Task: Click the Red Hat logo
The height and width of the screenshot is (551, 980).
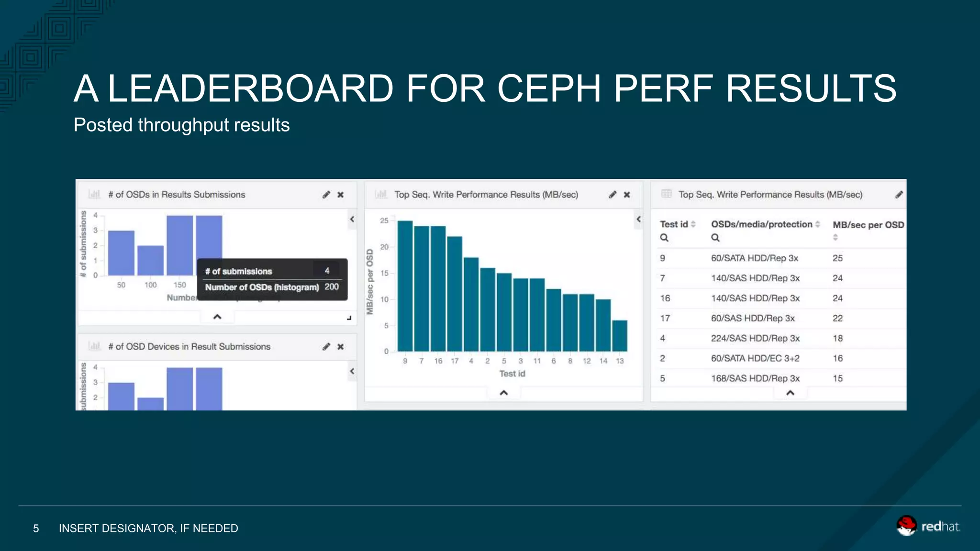Action: click(x=928, y=526)
